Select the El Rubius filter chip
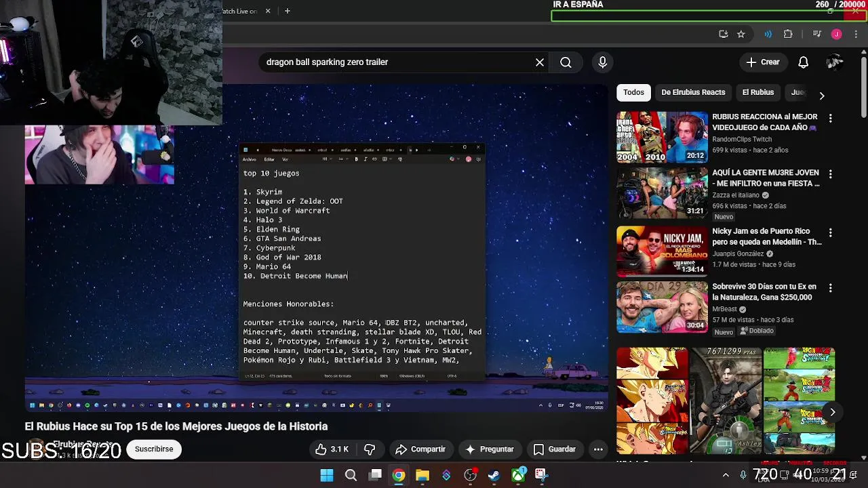 (758, 92)
